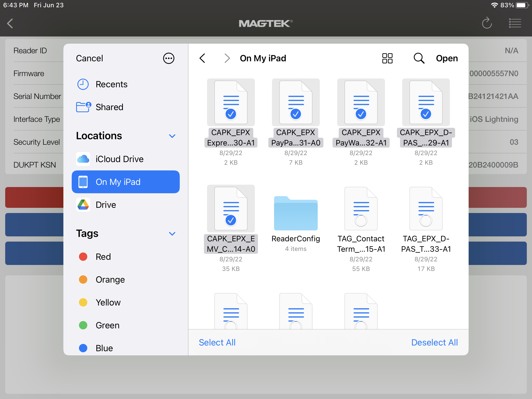This screenshot has height=399, width=532.
Task: Tap Firmware row label in MagTek
Action: 29,74
